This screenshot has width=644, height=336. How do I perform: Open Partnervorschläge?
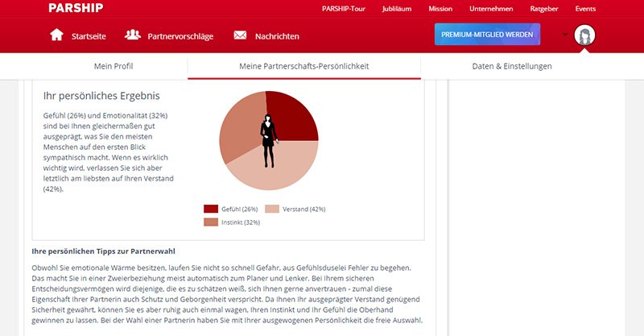pos(180,36)
